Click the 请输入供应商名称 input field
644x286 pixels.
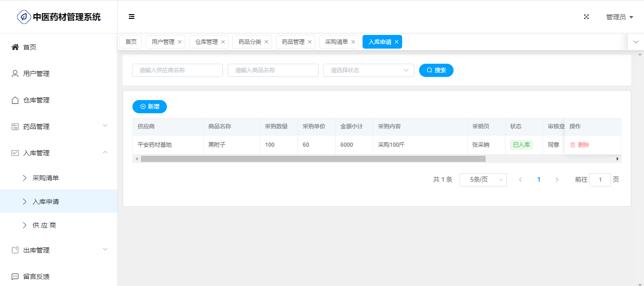coord(177,70)
